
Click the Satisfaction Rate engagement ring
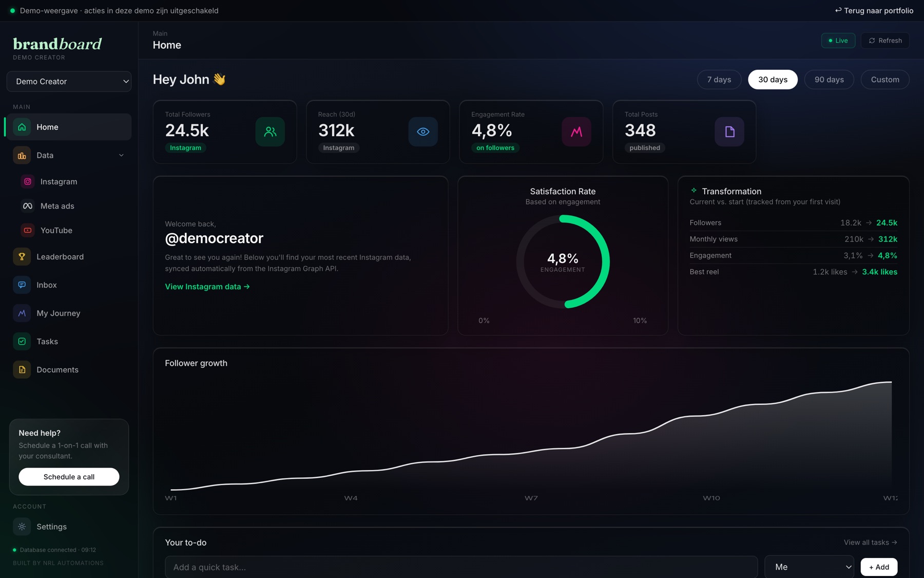coord(563,262)
